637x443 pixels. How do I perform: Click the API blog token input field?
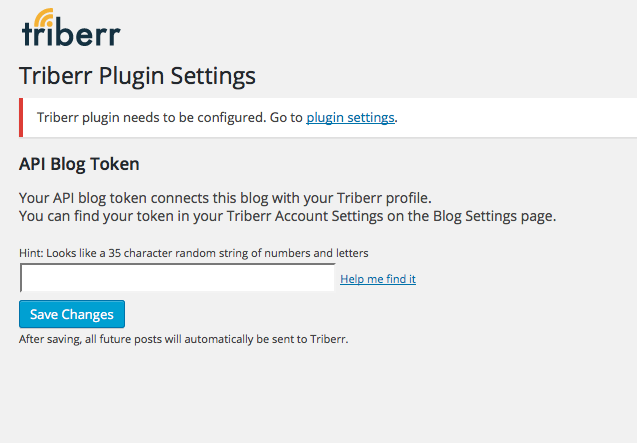177,278
